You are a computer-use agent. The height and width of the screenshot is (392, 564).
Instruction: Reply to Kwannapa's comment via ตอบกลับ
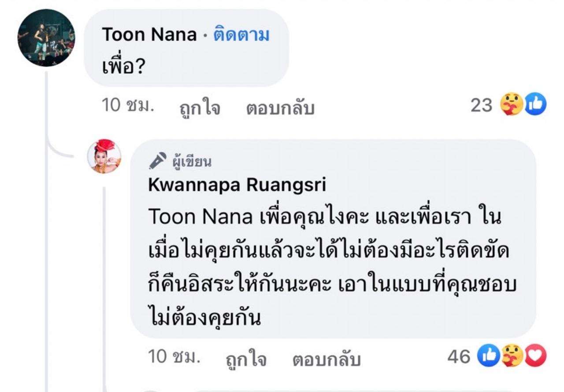tap(327, 359)
